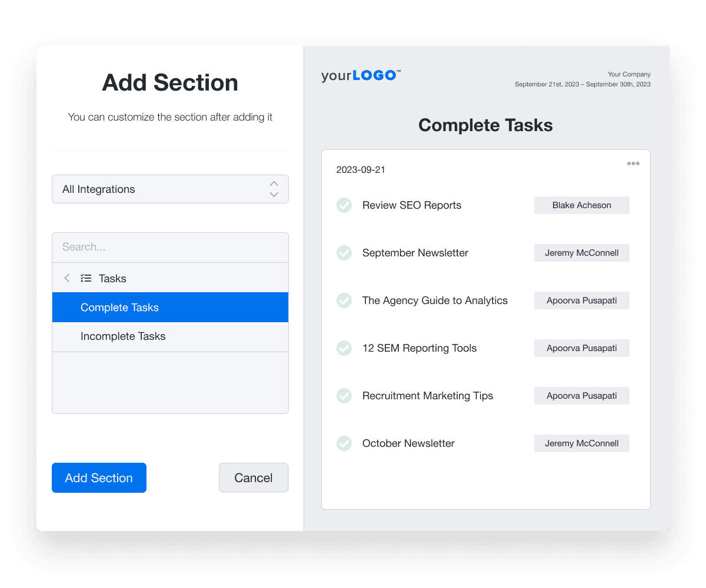Select Incomplete Tasks from the list
The height and width of the screenshot is (588, 706).
click(123, 336)
